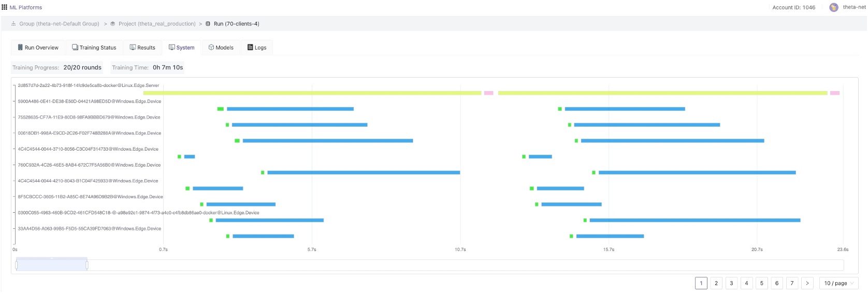Open the ML Platforms app grid icon
868x294 pixels.
point(5,7)
